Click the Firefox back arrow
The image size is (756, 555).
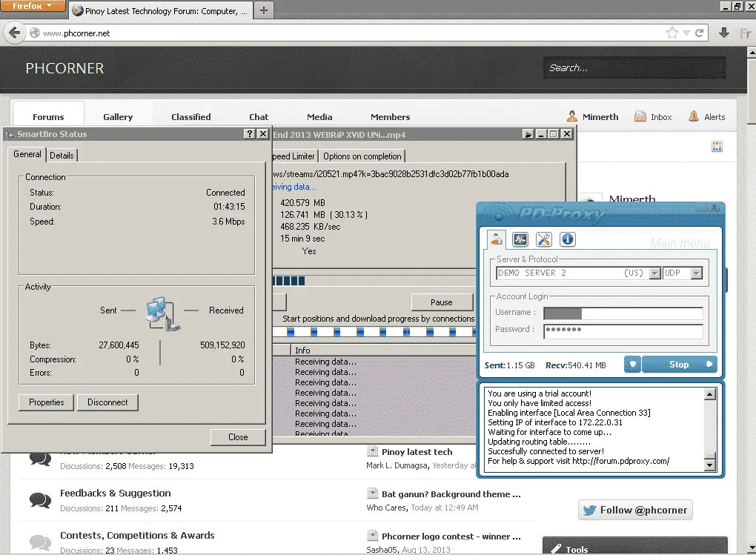coord(15,33)
